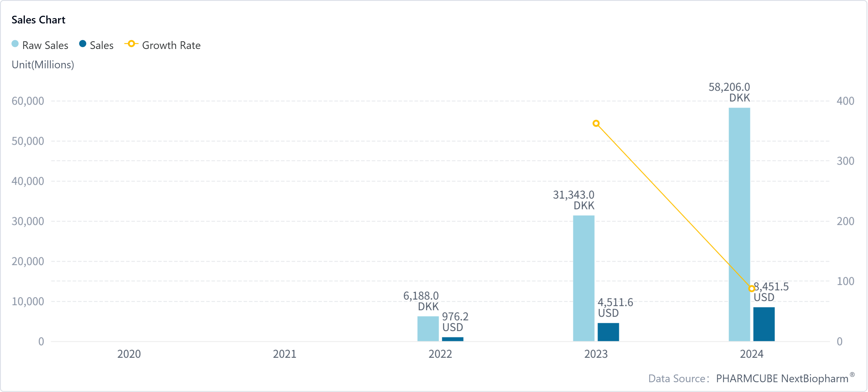
Task: Click the 2024 growth rate data point
Action: tap(751, 289)
